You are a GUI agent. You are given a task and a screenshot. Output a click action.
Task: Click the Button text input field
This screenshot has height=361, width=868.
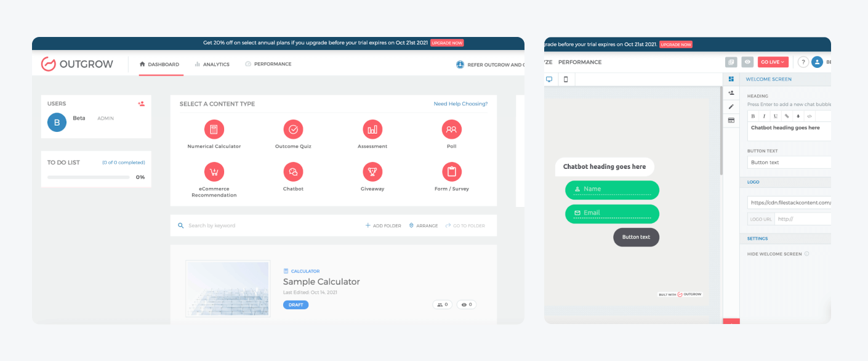789,163
